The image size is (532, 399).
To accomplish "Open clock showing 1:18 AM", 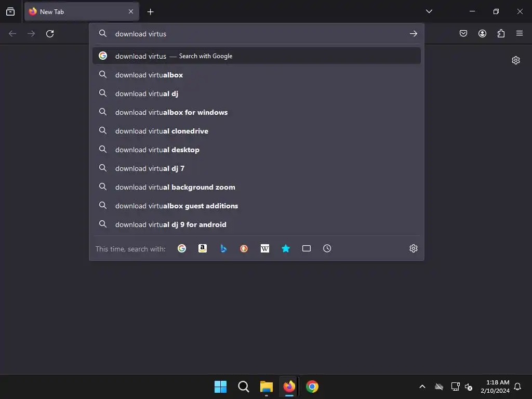I will pyautogui.click(x=495, y=387).
